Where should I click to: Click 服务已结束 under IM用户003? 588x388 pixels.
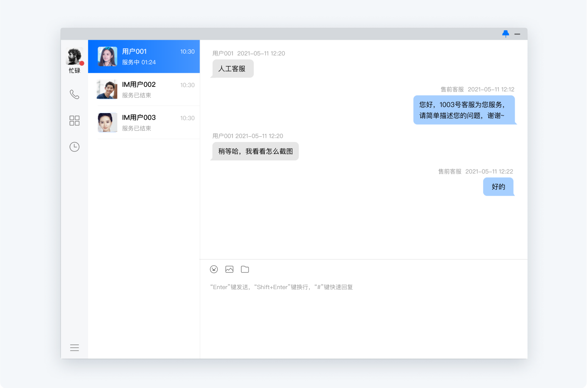click(137, 128)
